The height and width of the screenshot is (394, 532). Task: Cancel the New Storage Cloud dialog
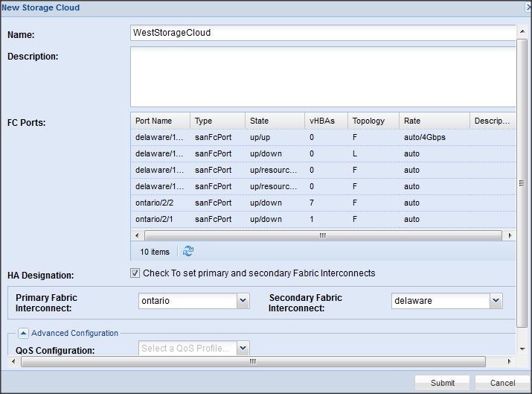coord(502,383)
